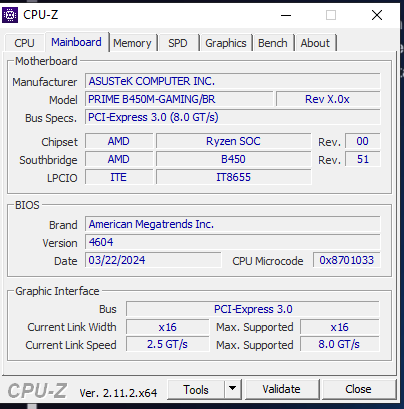Click the Validate button
Screen dimensions: 404x409
[x=281, y=389]
